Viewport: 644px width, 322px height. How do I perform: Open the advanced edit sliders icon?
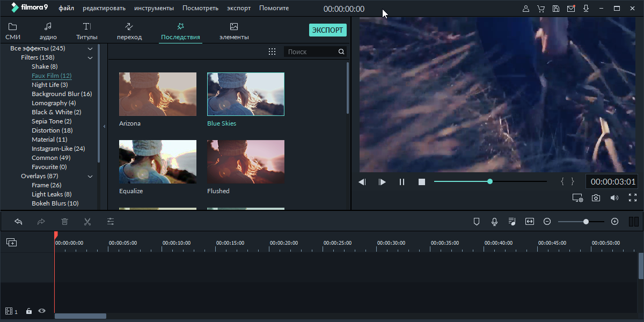pyautogui.click(x=111, y=222)
